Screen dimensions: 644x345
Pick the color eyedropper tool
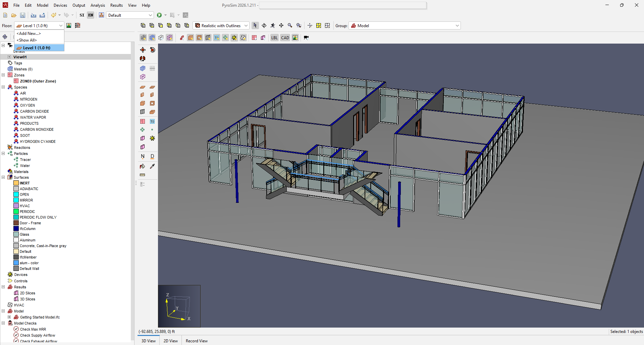(x=152, y=166)
